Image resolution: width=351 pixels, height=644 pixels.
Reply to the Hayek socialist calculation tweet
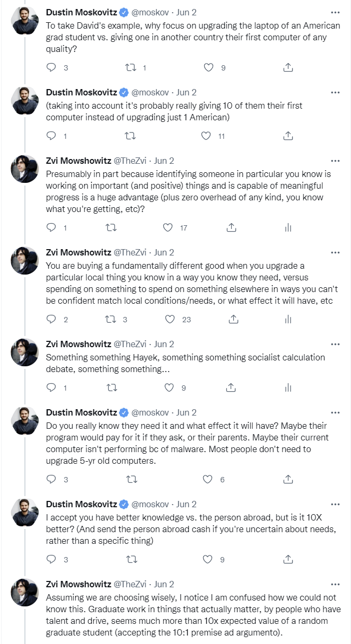(x=51, y=387)
